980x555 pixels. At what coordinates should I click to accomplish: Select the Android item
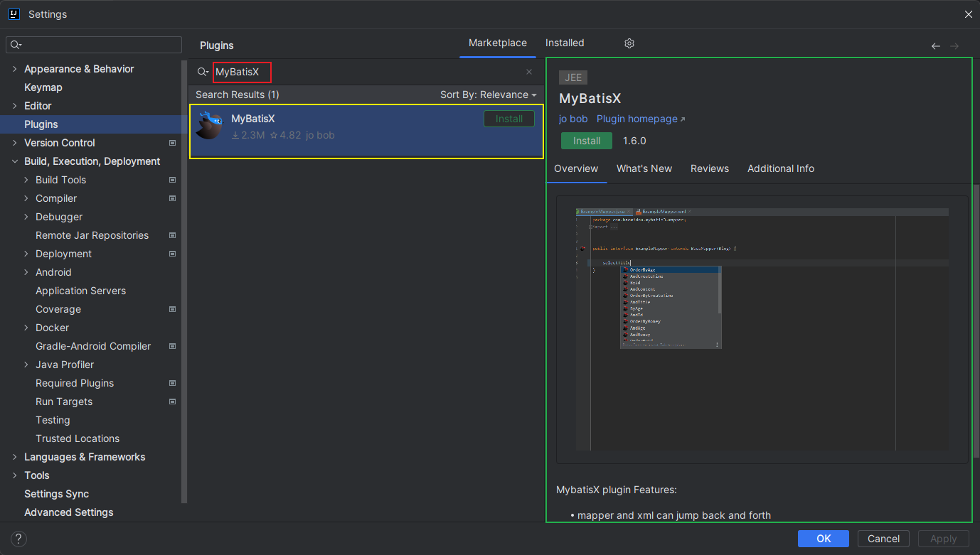point(53,272)
